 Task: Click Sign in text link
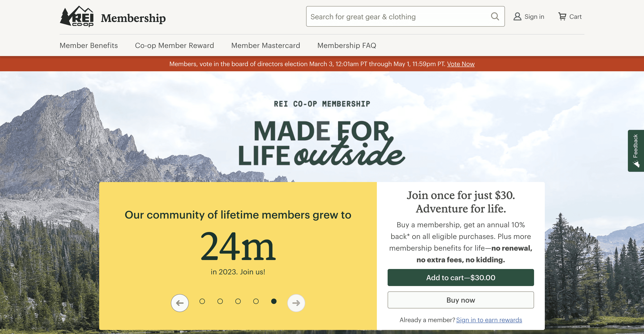pyautogui.click(x=534, y=17)
